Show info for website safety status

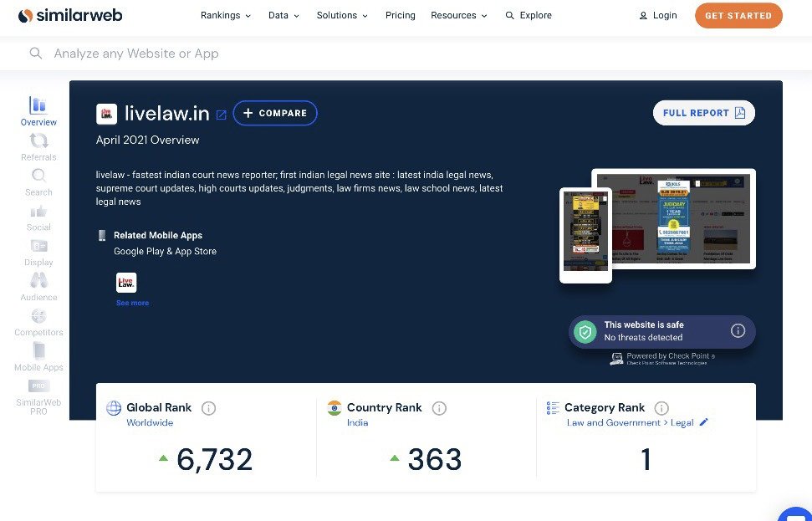pyautogui.click(x=738, y=330)
